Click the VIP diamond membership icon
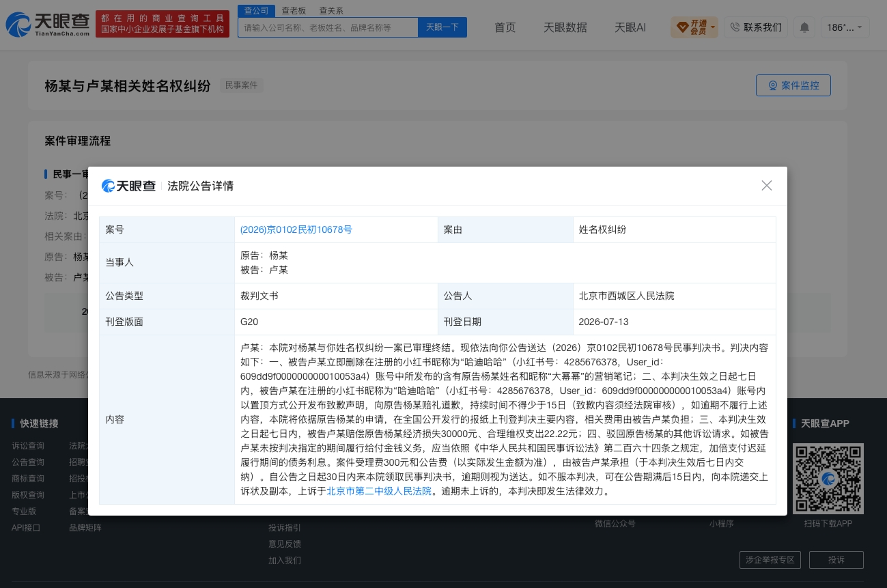Image resolution: width=887 pixels, height=588 pixels. [x=681, y=27]
